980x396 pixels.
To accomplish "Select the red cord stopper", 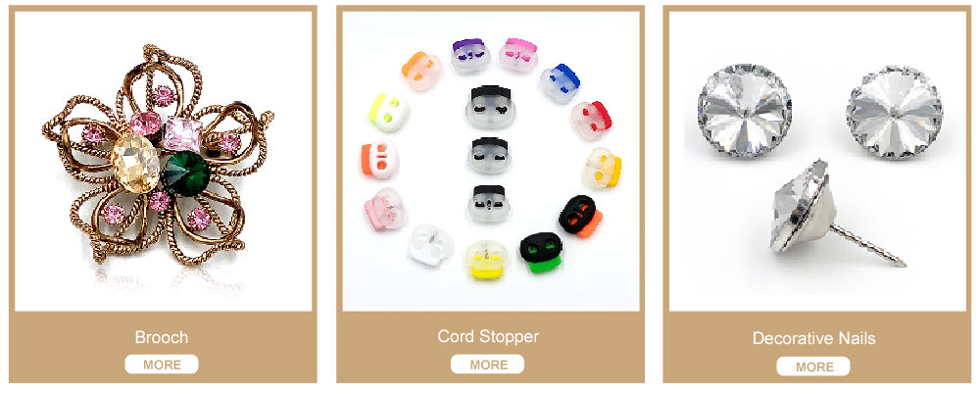I will tap(591, 120).
